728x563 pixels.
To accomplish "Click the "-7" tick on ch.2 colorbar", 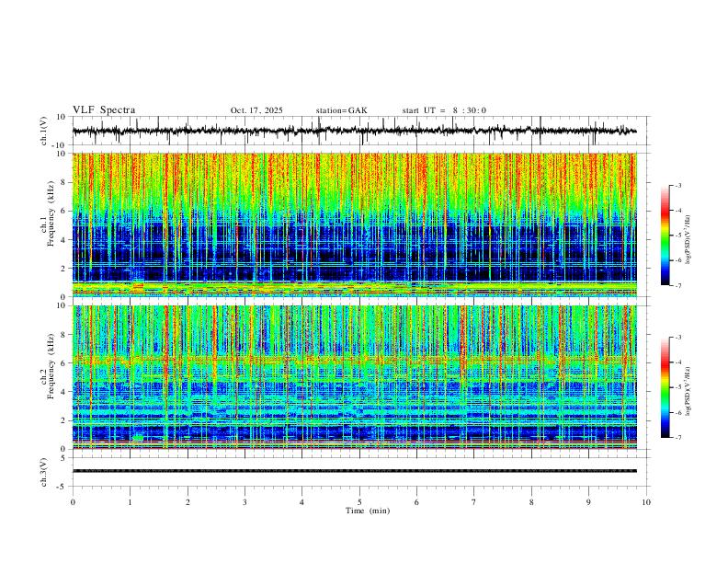I will pos(678,437).
